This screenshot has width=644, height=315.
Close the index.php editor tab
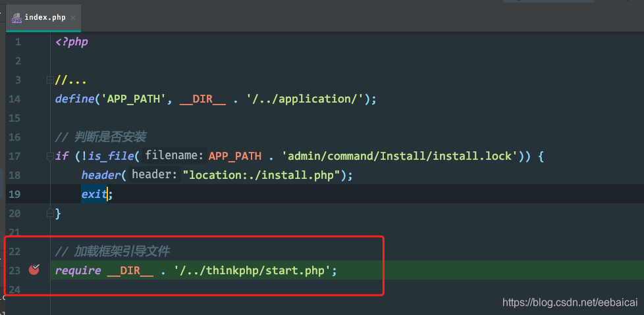click(x=73, y=18)
